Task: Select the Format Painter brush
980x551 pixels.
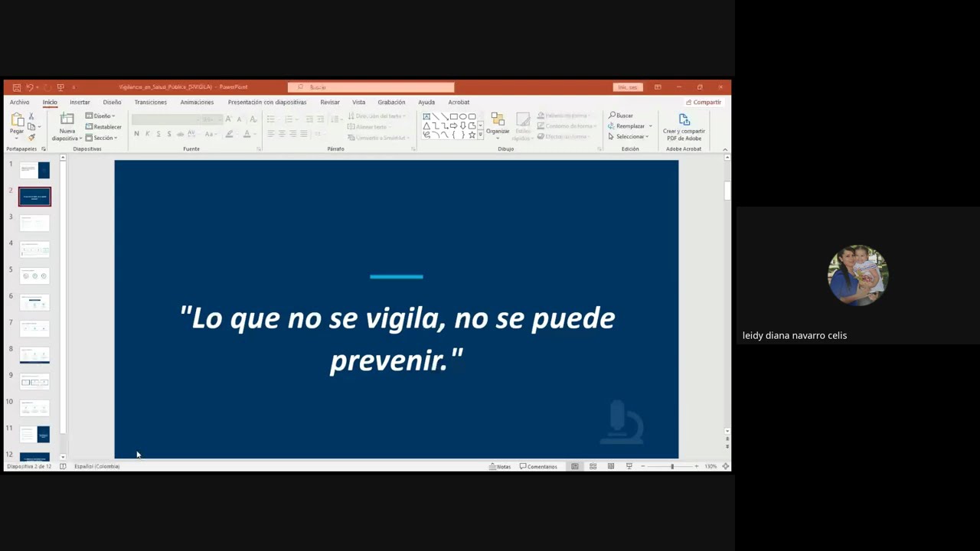Action: [x=31, y=137]
